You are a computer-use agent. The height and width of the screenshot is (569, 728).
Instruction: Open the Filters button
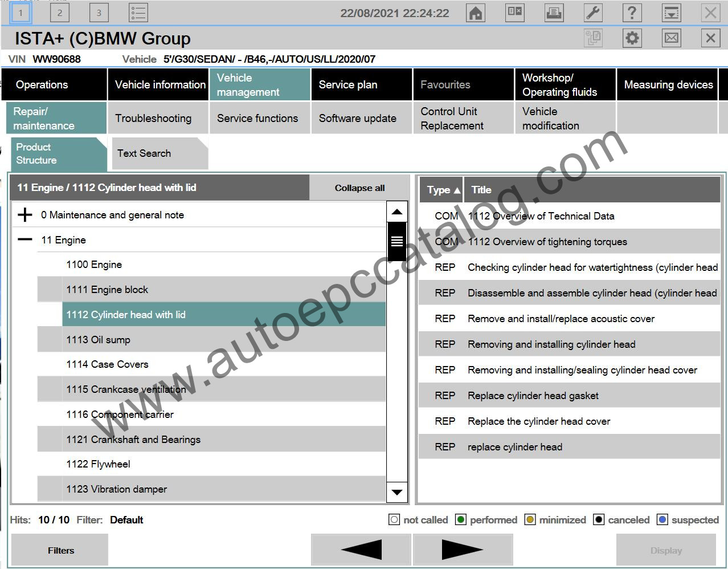60,550
